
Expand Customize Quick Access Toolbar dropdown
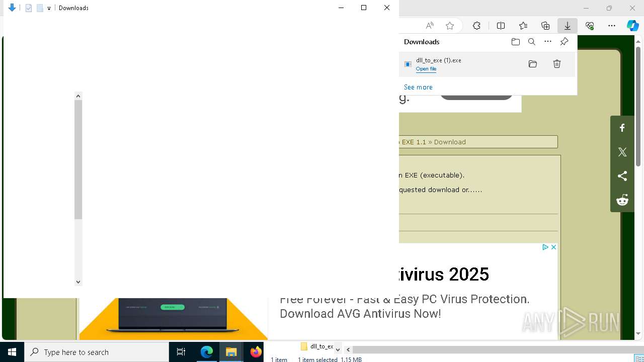point(49,8)
